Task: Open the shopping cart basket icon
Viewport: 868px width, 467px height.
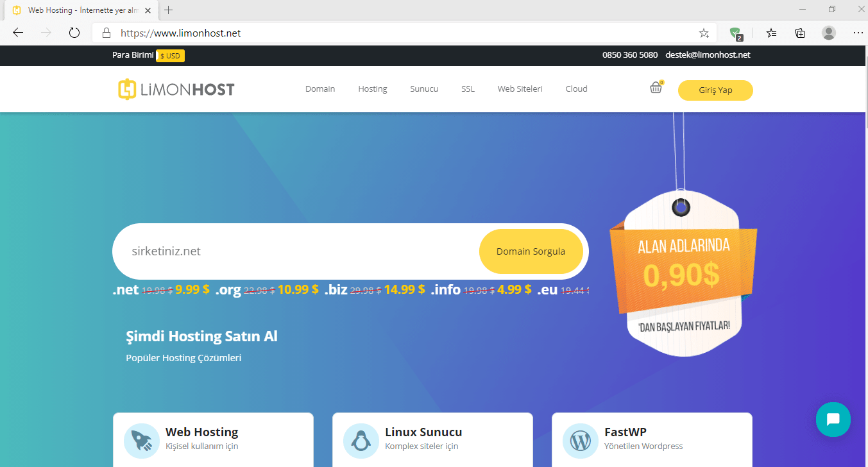Action: click(656, 88)
